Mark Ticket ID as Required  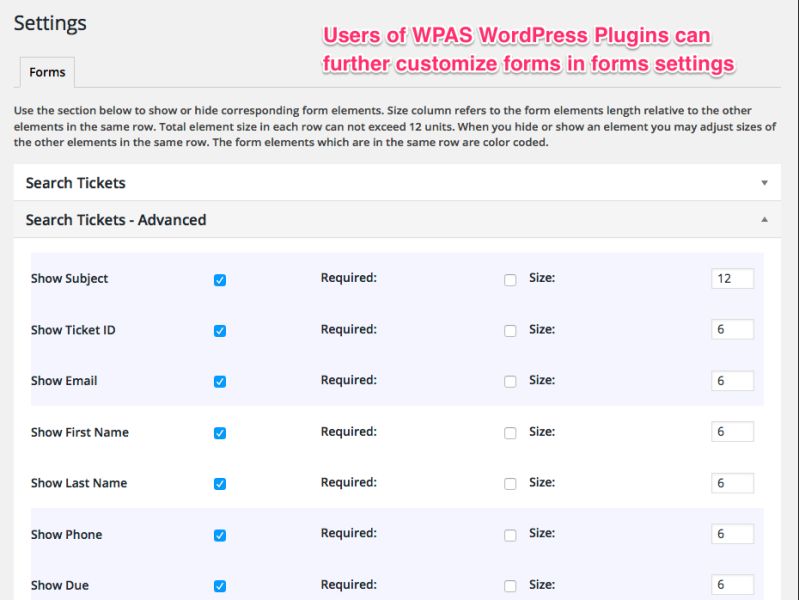click(510, 331)
